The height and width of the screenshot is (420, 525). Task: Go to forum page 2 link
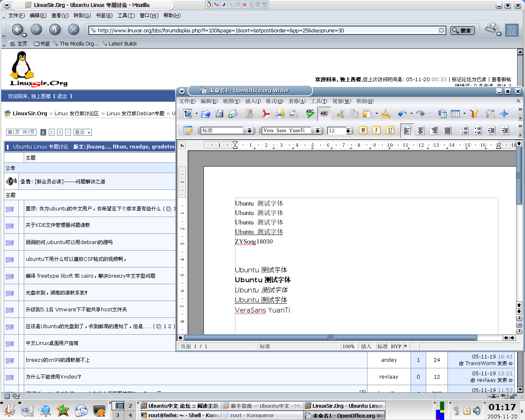coord(51,132)
